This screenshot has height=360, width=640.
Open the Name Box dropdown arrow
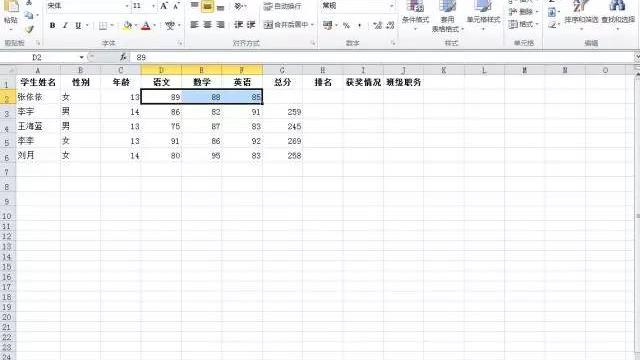82,58
